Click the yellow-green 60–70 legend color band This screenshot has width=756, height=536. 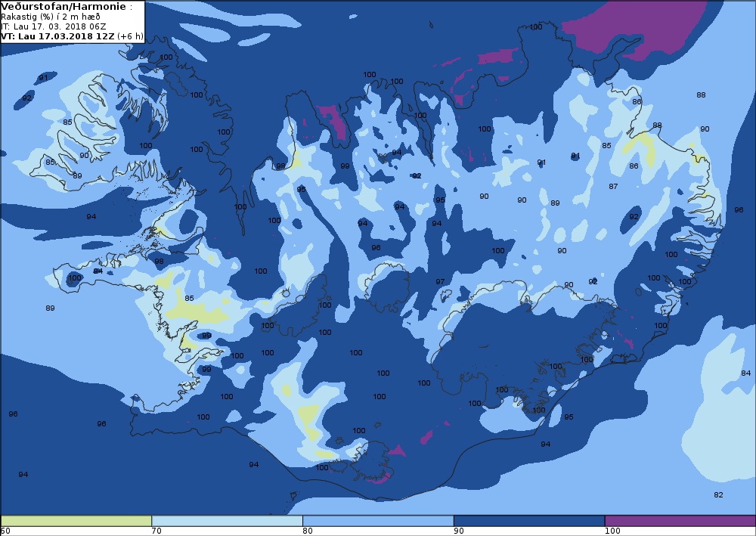pyautogui.click(x=76, y=521)
